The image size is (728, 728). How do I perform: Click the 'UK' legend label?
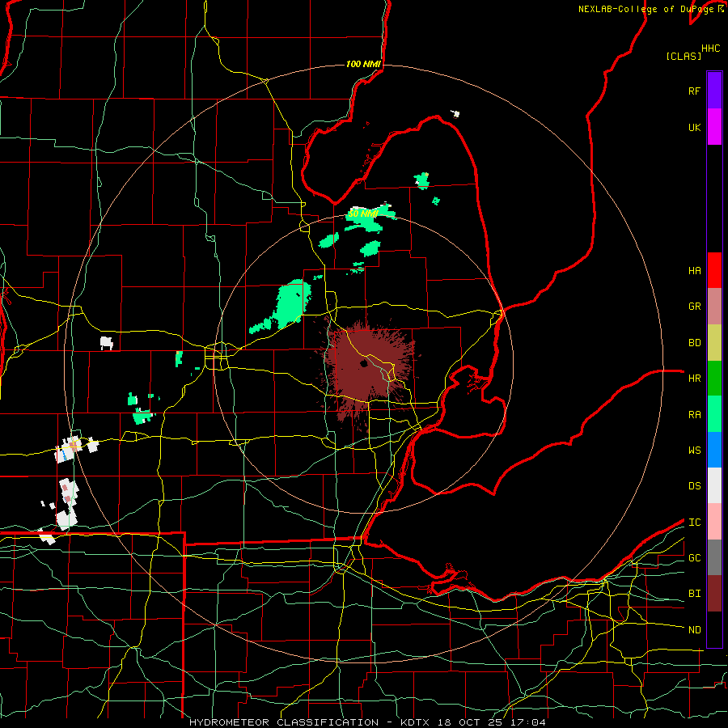coord(694,128)
